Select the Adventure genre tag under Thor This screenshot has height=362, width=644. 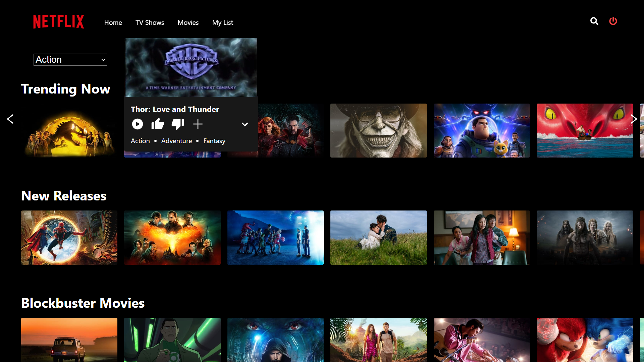[176, 141]
